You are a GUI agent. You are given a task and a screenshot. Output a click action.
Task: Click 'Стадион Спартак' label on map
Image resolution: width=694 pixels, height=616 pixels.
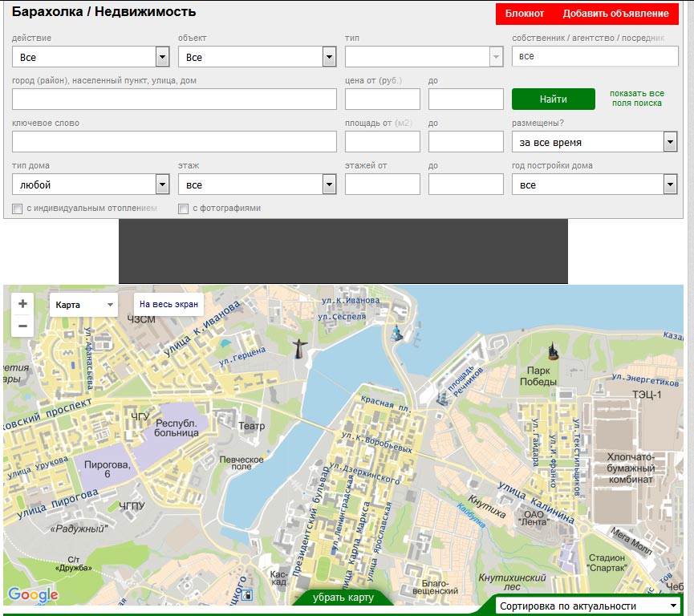tap(607, 562)
